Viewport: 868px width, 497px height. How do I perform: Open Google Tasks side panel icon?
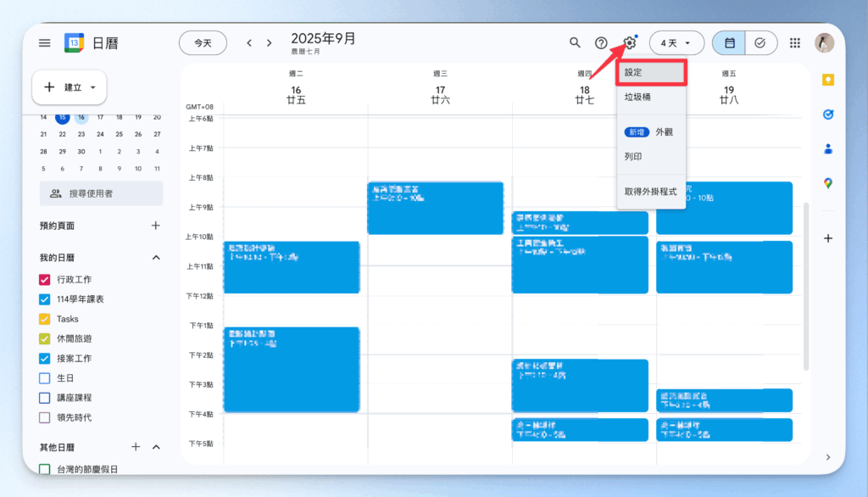point(828,114)
